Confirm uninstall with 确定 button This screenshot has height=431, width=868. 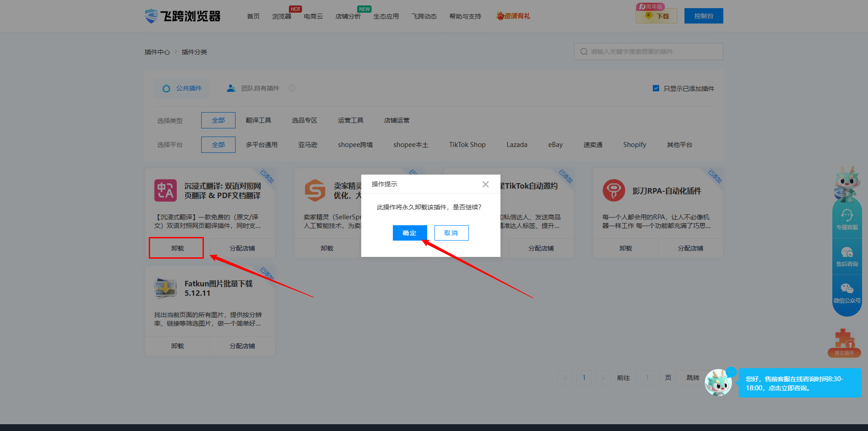[x=410, y=233]
